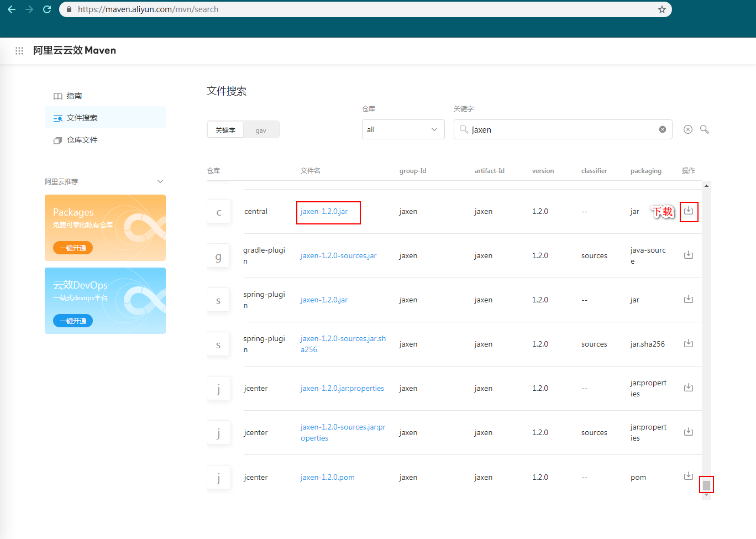756x539 pixels.
Task: Download jcenter jaxen-1.2.0.jar:properties
Action: tap(689, 388)
